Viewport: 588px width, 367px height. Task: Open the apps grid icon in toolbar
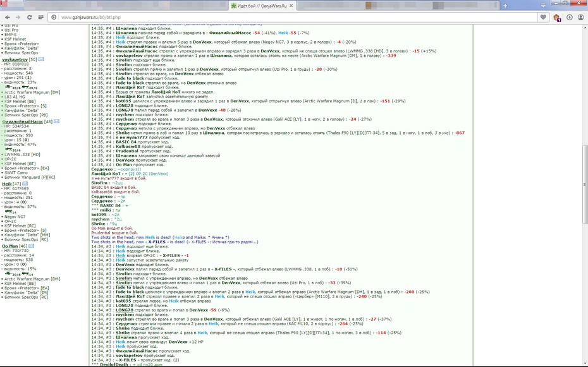[x=41, y=17]
